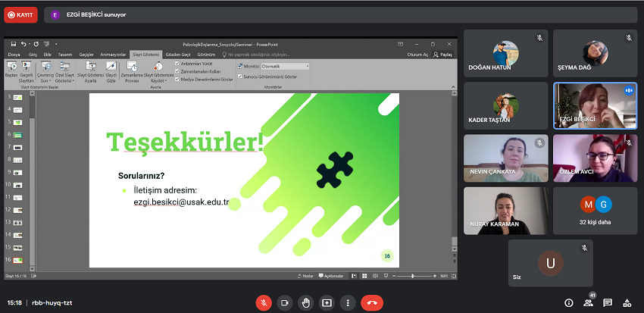Click the present screen icon

(x=327, y=302)
